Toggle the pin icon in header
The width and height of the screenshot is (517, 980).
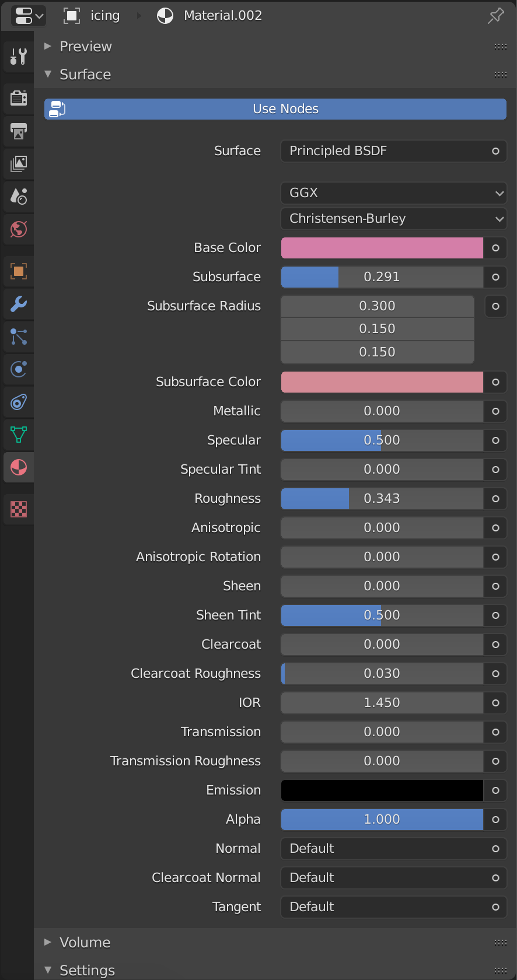coord(495,16)
